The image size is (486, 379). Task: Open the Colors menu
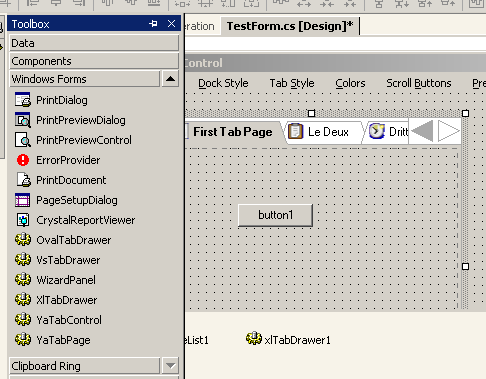coord(350,83)
